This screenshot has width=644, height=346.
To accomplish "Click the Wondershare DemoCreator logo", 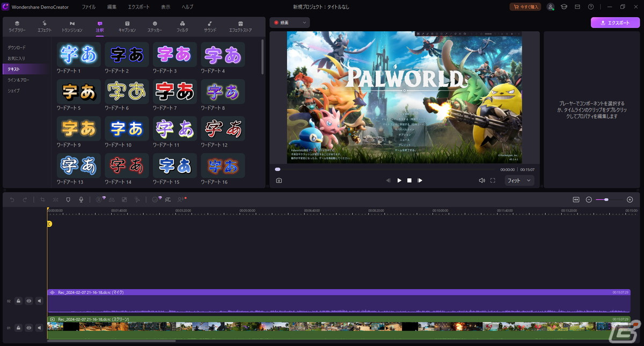I will coord(6,7).
